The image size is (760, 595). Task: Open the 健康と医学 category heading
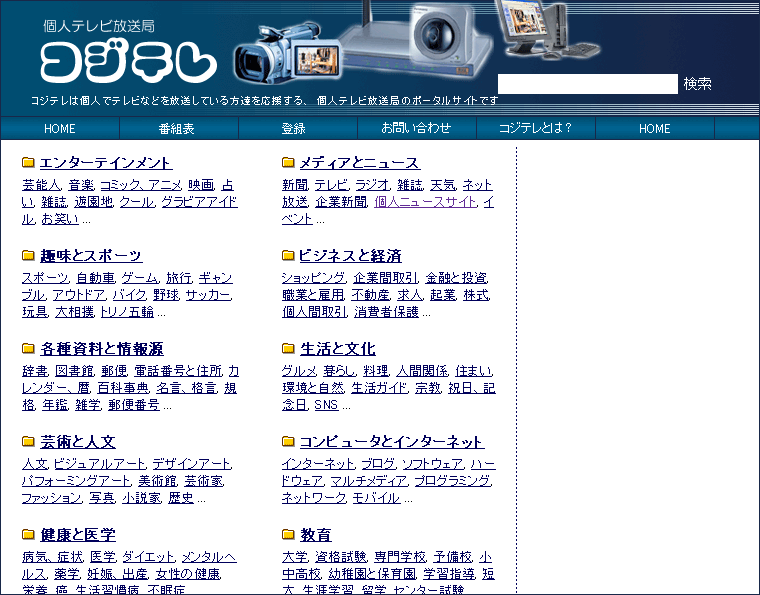coord(78,535)
